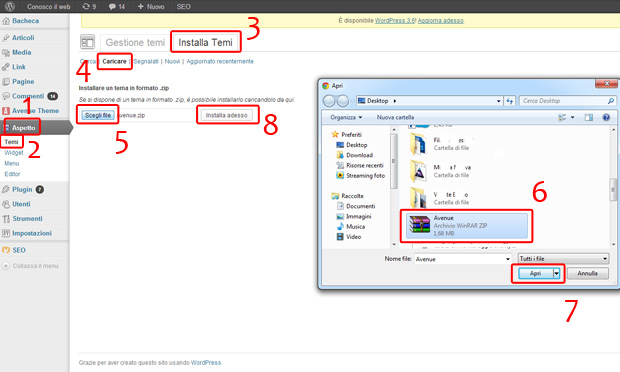Viewport: 620px width, 372px height.
Task: Open the Strumenti section
Action: point(27,219)
